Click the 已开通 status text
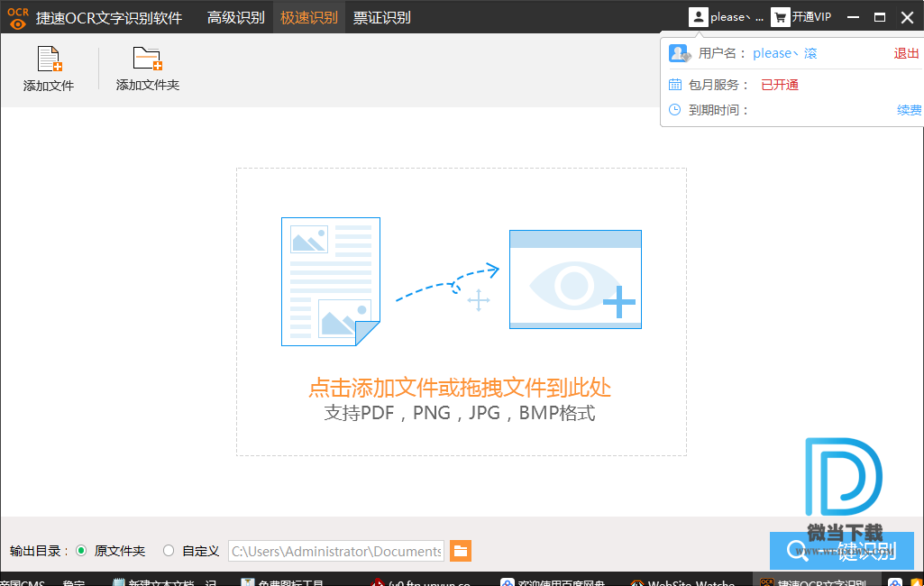This screenshot has height=586, width=924. pyautogui.click(x=780, y=85)
